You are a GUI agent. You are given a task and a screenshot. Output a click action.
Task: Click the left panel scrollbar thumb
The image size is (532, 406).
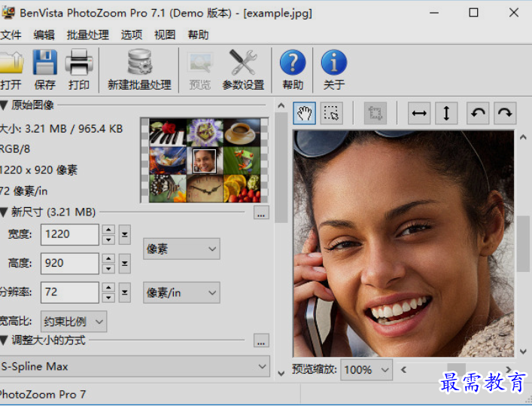(x=281, y=167)
